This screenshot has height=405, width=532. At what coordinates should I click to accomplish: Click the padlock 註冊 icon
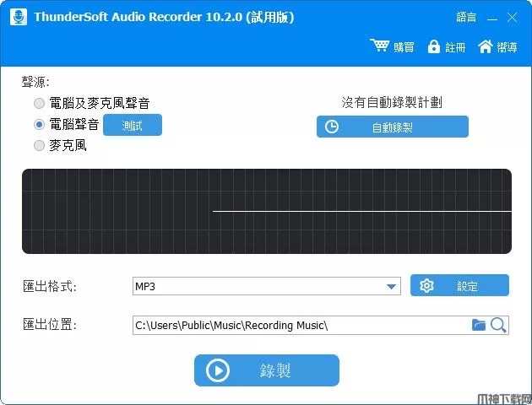coord(433,46)
